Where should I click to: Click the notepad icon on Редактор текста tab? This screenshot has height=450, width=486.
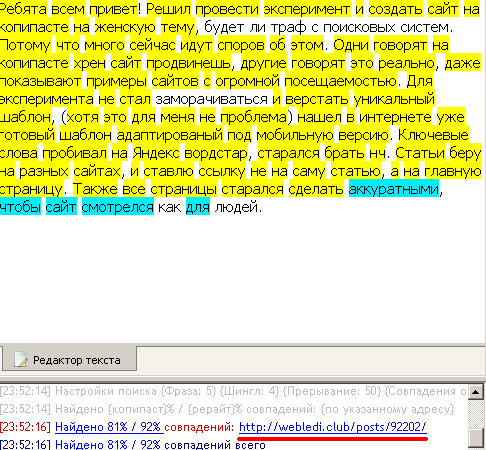21,359
